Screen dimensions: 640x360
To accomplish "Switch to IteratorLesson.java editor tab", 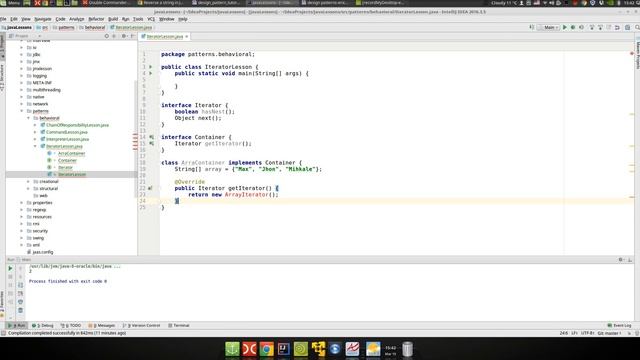I will coord(164,37).
